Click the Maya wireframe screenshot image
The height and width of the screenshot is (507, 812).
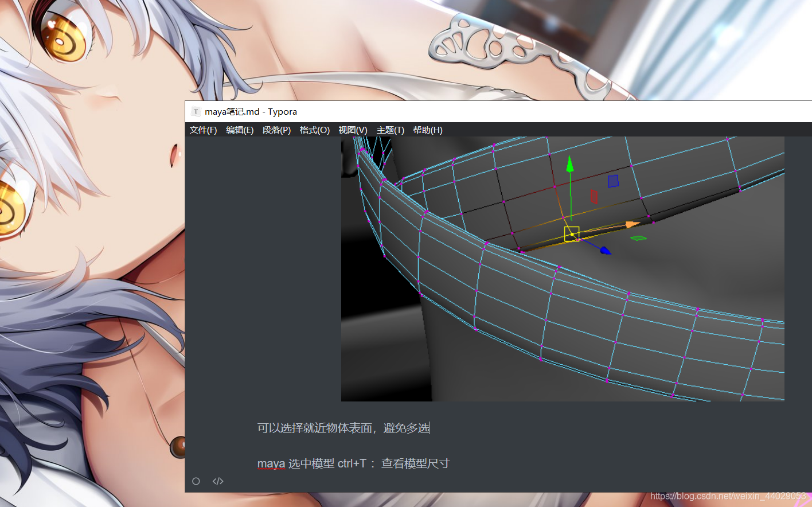563,268
